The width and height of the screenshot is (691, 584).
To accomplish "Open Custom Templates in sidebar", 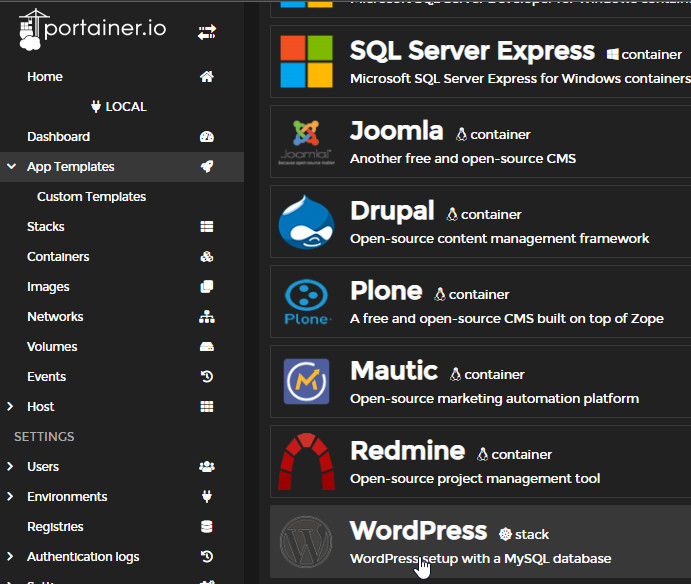I will (x=91, y=197).
